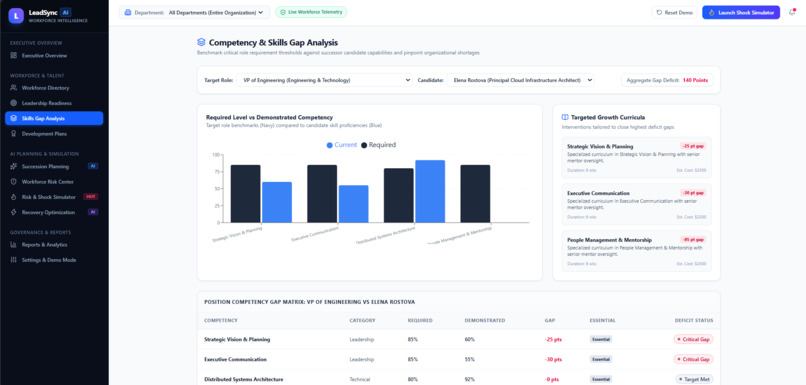
Task: Open Risk & Shock Simulator page
Action: (x=54, y=197)
